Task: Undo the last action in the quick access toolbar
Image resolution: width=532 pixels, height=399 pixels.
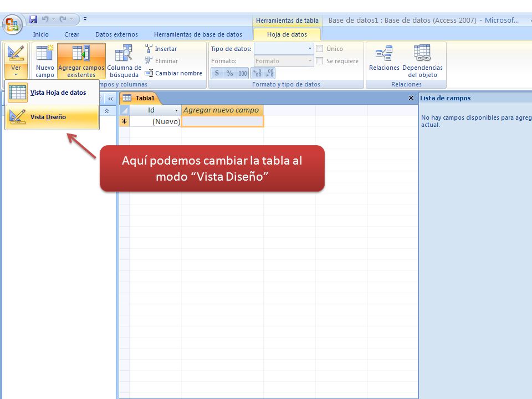Action: pos(45,19)
